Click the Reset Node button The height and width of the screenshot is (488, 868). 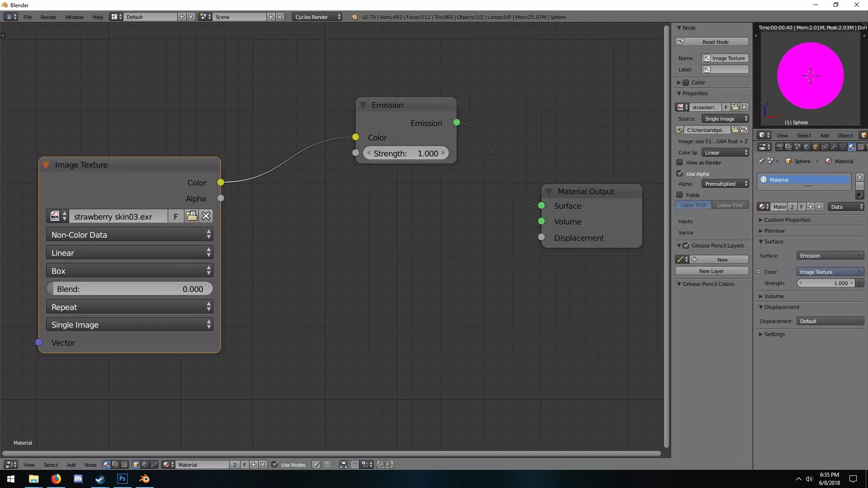712,42
